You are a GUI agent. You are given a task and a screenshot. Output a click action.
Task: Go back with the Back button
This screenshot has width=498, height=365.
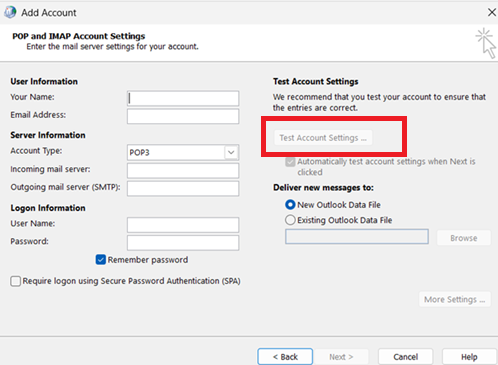point(285,357)
